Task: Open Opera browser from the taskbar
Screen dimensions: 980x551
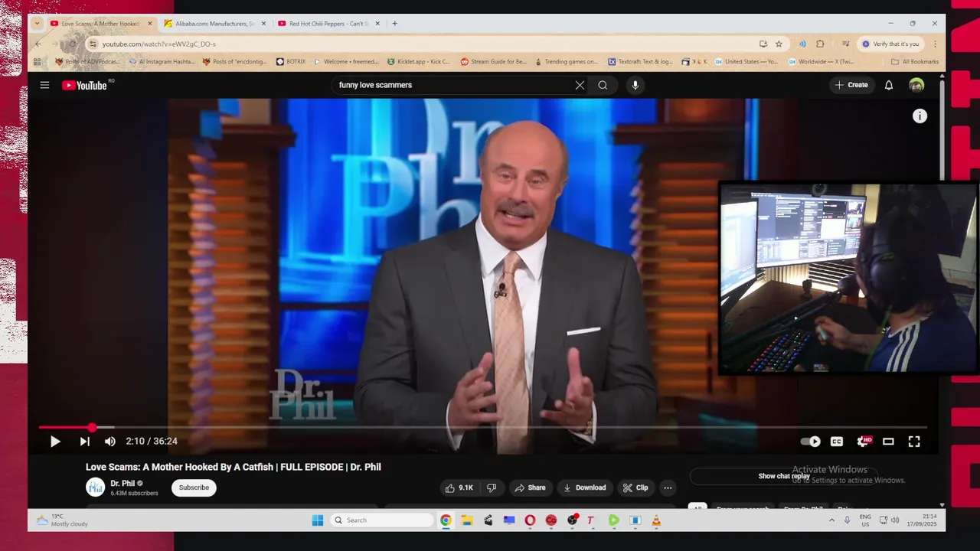Action: 530,520
